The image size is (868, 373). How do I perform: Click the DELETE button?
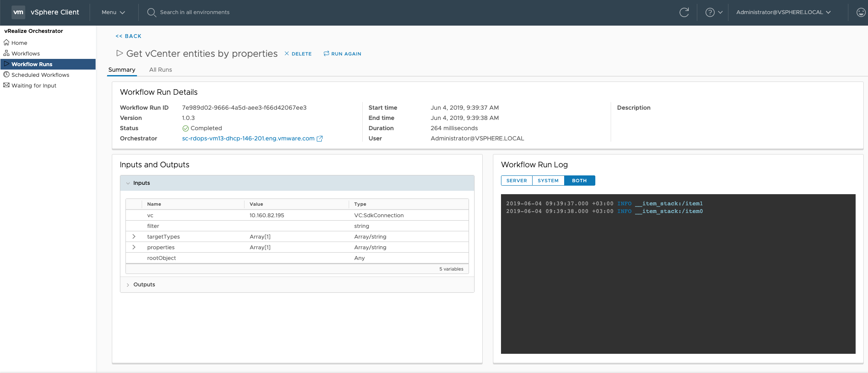coord(298,54)
